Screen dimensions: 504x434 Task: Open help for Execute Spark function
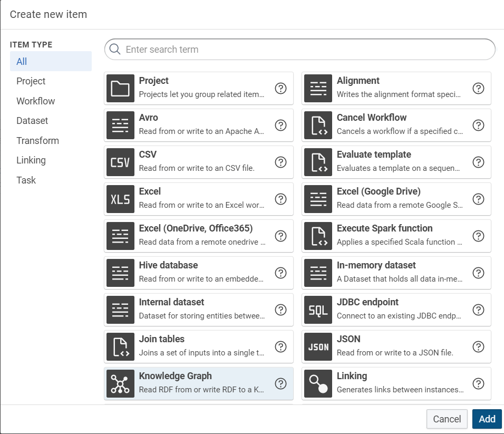click(478, 236)
